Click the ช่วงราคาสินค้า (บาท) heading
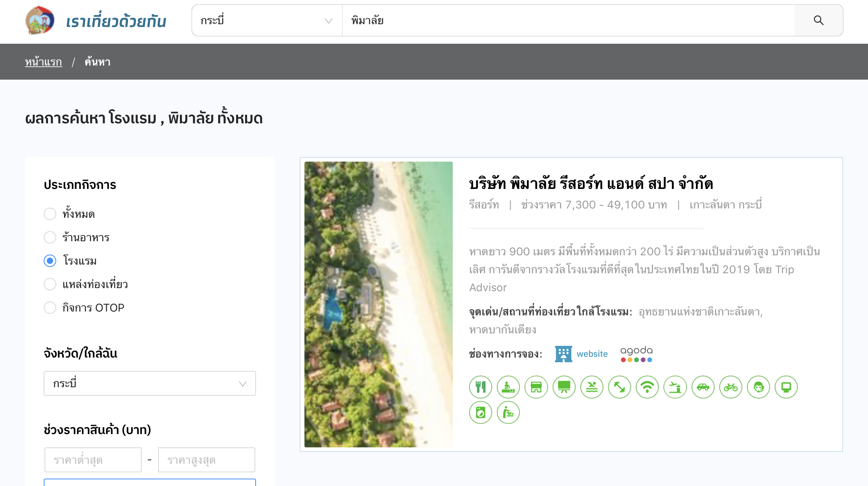This screenshot has height=486, width=868. [x=97, y=430]
